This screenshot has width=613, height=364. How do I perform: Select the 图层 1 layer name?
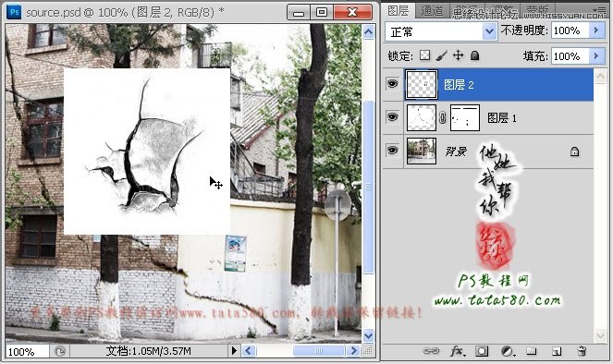pos(501,118)
